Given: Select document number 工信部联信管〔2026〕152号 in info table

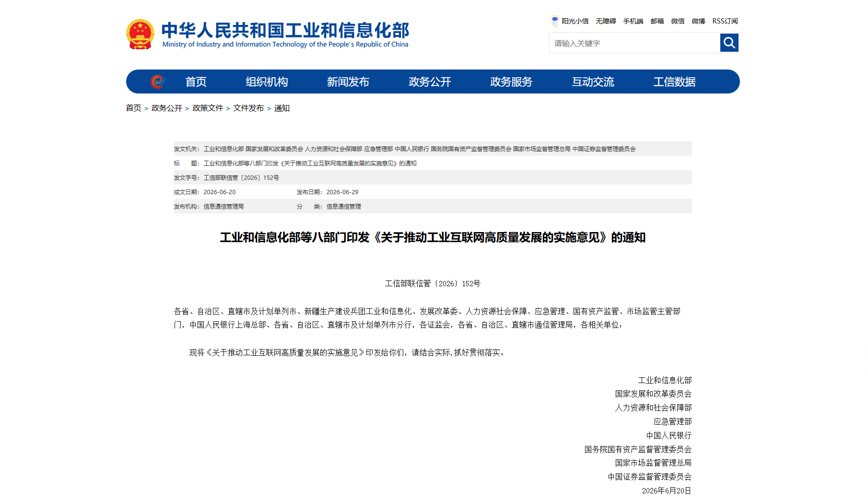Looking at the screenshot, I should point(241,178).
